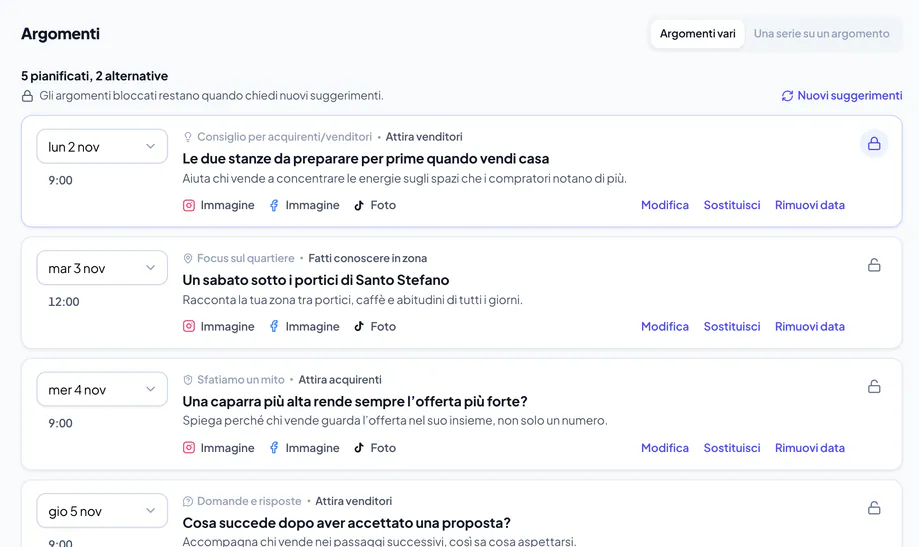Click the 'Domande e risposte' label

tap(249, 501)
